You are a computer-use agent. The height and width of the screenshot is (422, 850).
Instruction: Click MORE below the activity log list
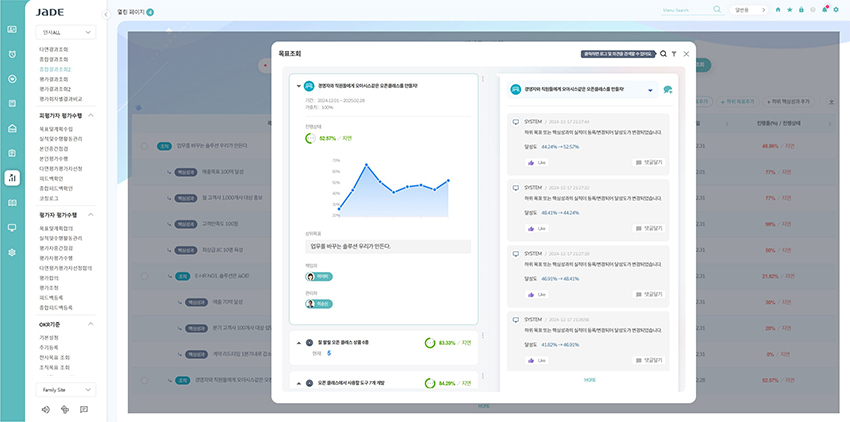pos(589,380)
